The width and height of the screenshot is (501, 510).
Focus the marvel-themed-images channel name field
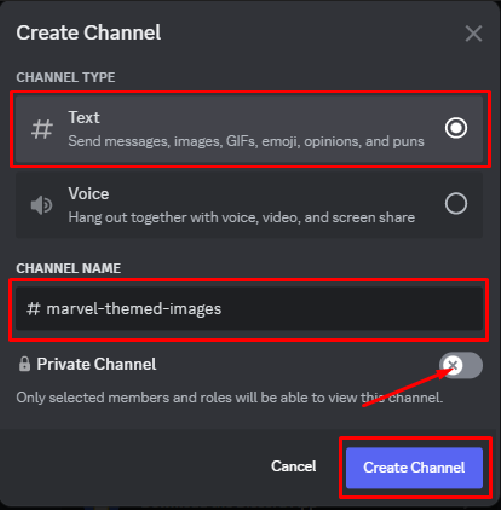tap(249, 308)
